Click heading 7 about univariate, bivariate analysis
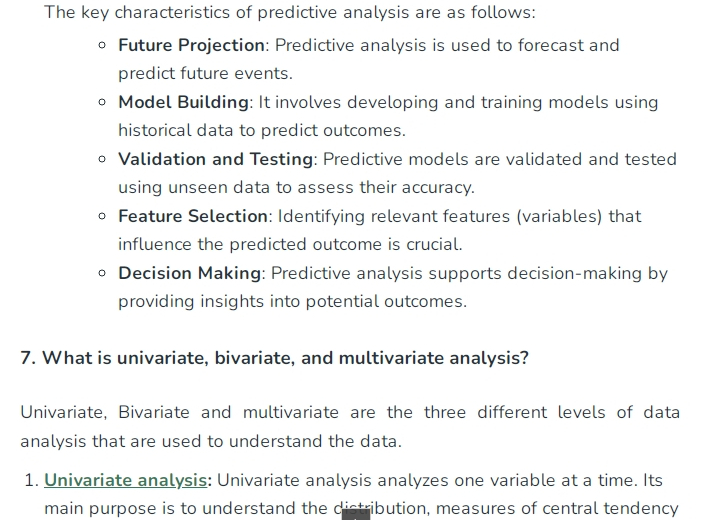The width and height of the screenshot is (704, 520). (x=275, y=358)
